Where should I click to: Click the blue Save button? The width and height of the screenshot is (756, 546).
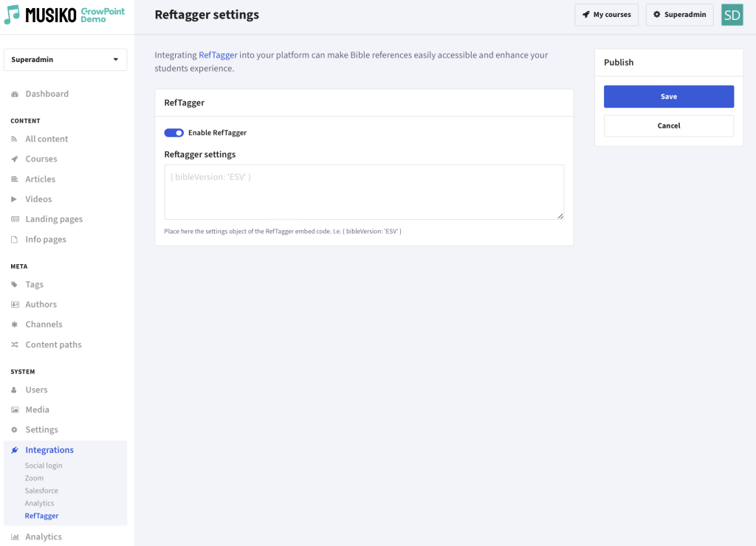pos(669,97)
